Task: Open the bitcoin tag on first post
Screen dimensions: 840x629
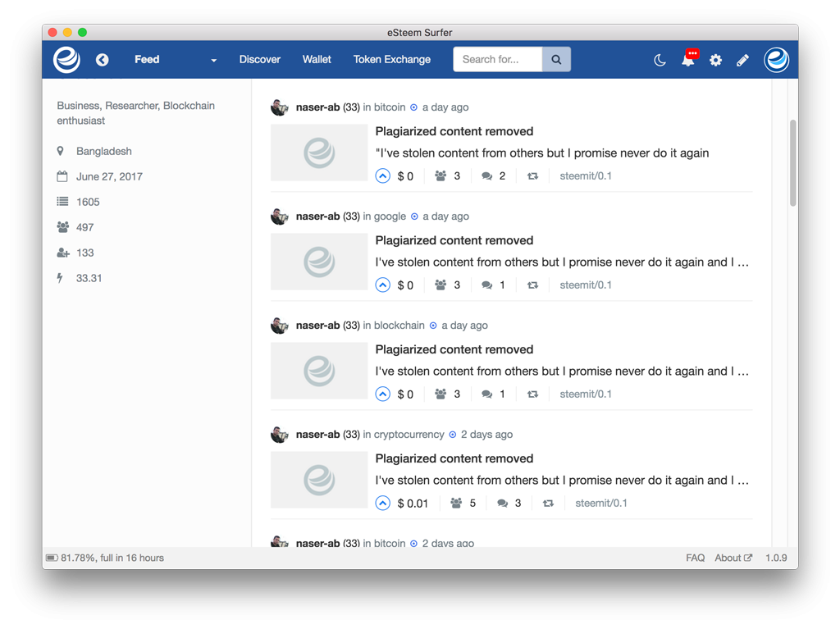Action: click(390, 107)
